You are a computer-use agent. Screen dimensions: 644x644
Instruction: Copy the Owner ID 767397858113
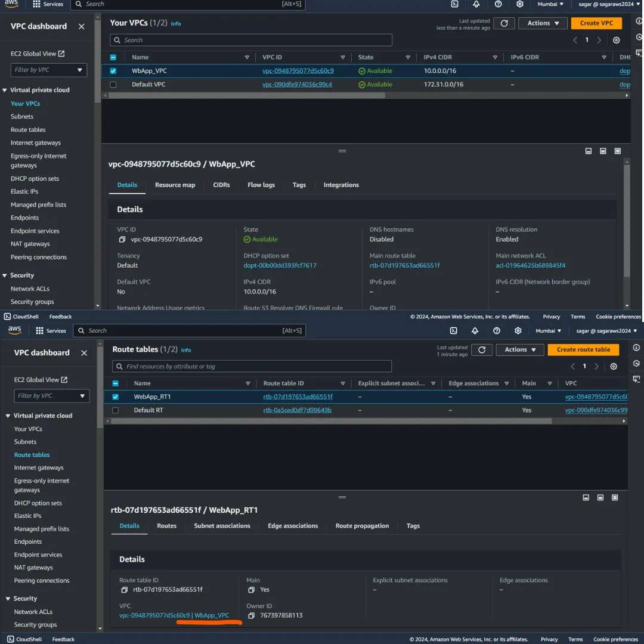click(x=252, y=615)
